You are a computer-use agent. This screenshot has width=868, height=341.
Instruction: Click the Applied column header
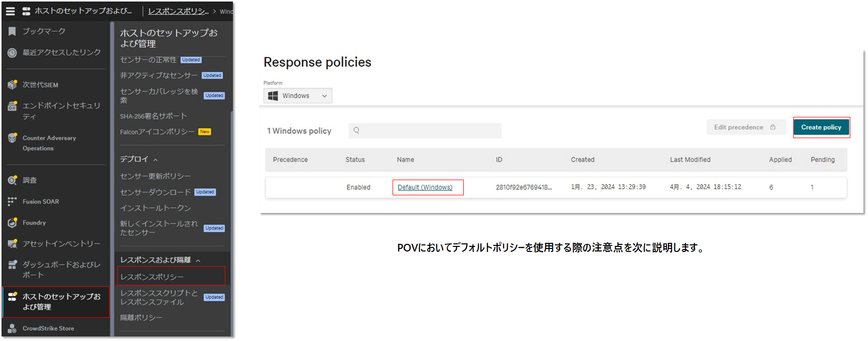[x=781, y=159]
